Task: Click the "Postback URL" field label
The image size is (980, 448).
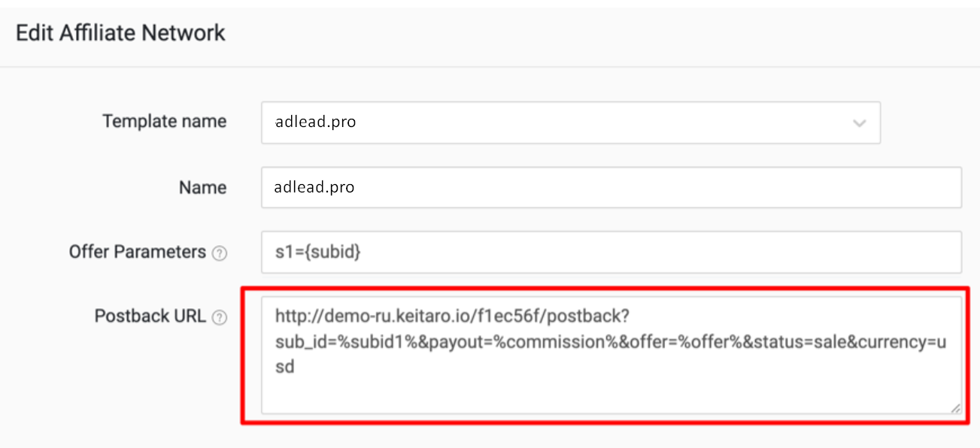Action: (x=150, y=316)
